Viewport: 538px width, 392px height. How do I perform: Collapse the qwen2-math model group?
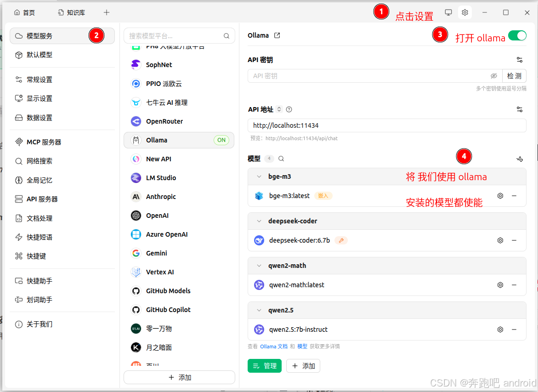[259, 266]
